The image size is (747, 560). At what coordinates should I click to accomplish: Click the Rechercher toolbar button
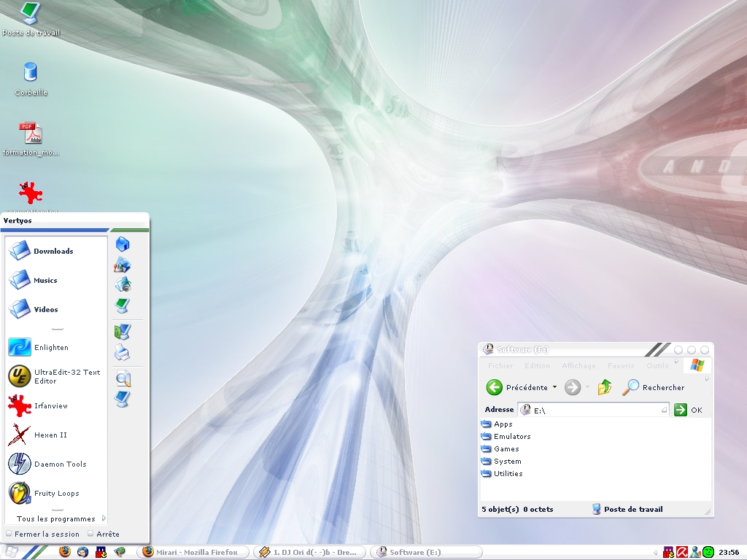coord(653,387)
